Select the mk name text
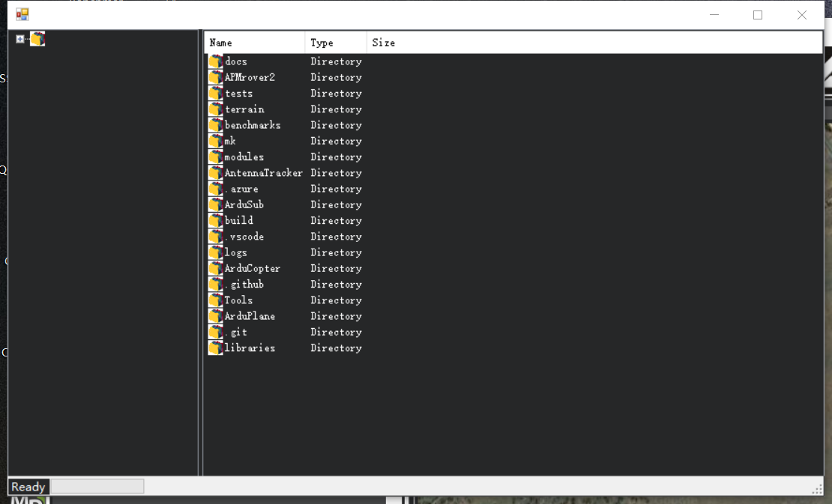The image size is (832, 504). point(230,141)
